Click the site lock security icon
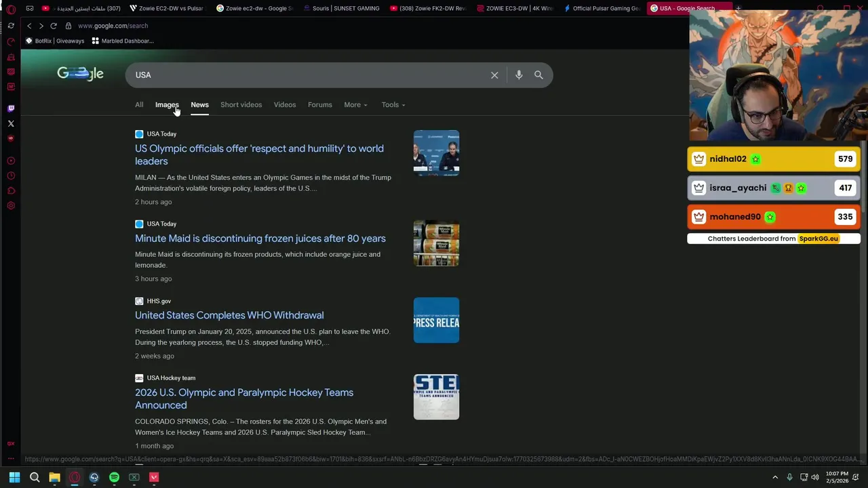This screenshot has width=868, height=488. 68,26
